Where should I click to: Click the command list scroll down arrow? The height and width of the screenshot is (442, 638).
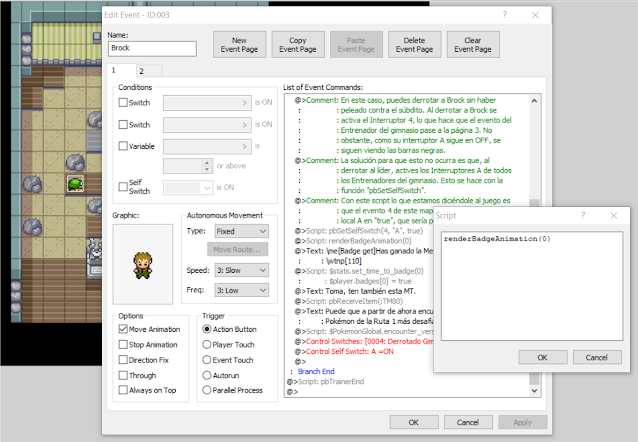(x=534, y=391)
